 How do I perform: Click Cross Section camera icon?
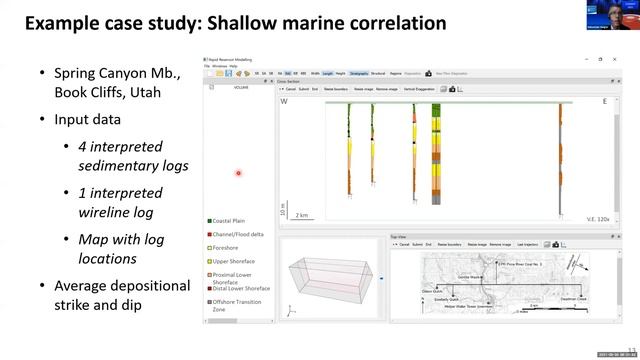[x=452, y=89]
